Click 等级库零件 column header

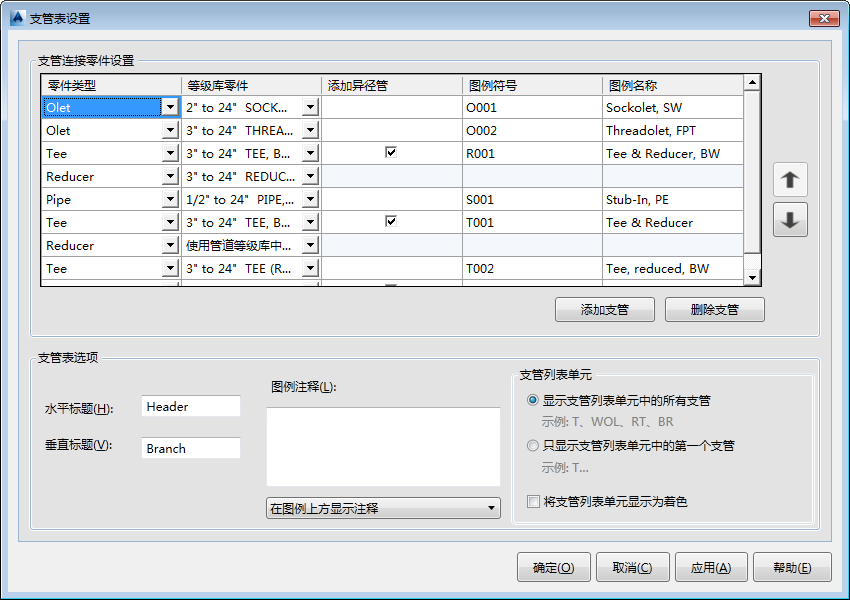(252, 86)
